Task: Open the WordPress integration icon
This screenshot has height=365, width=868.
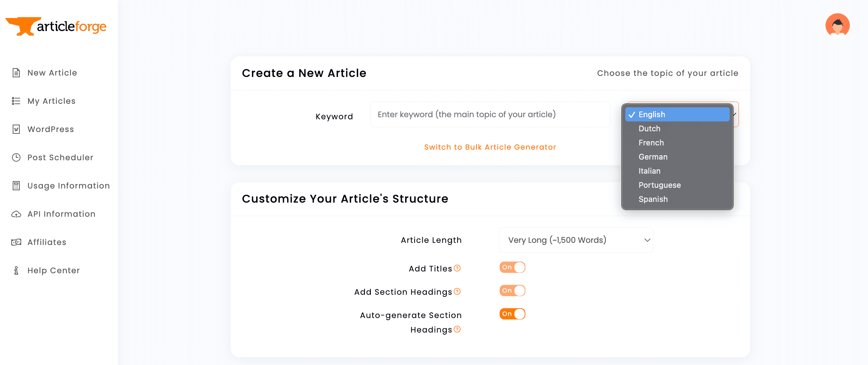Action: (16, 129)
